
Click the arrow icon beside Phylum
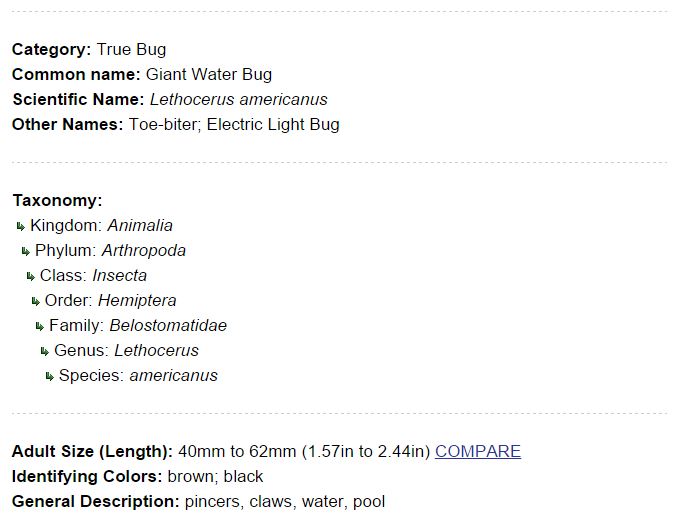[x=26, y=251]
